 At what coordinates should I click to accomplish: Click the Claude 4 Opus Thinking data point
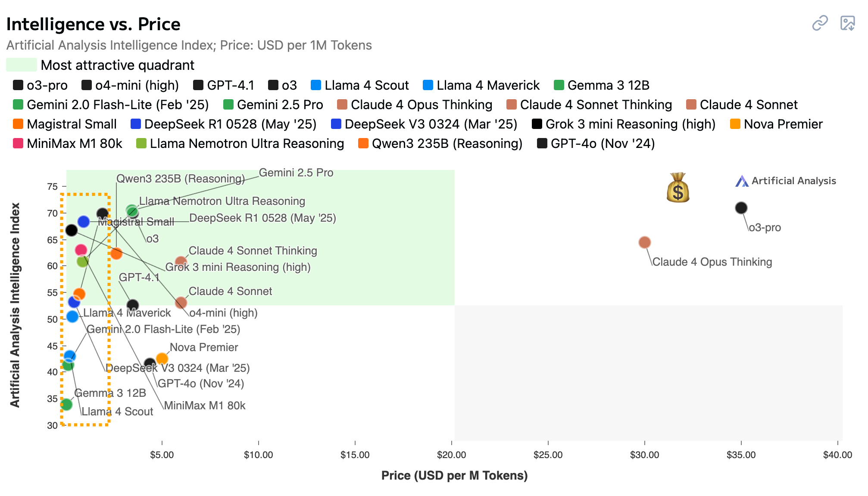tap(644, 242)
